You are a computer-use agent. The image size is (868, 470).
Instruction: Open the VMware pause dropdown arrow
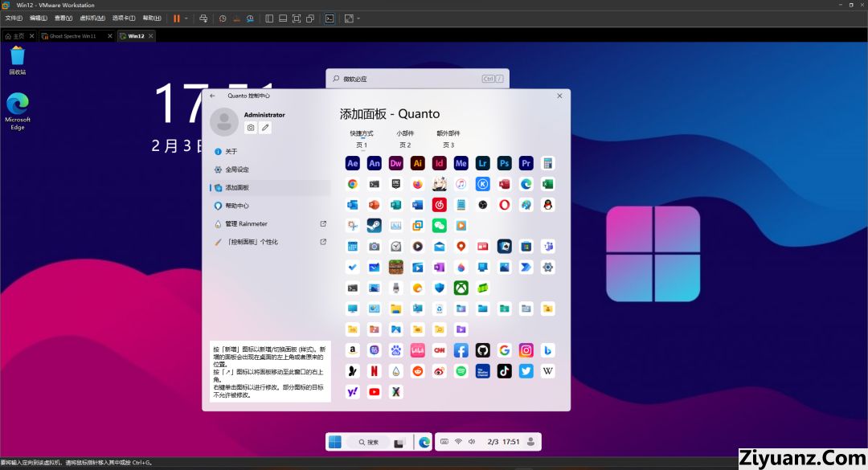click(186, 18)
